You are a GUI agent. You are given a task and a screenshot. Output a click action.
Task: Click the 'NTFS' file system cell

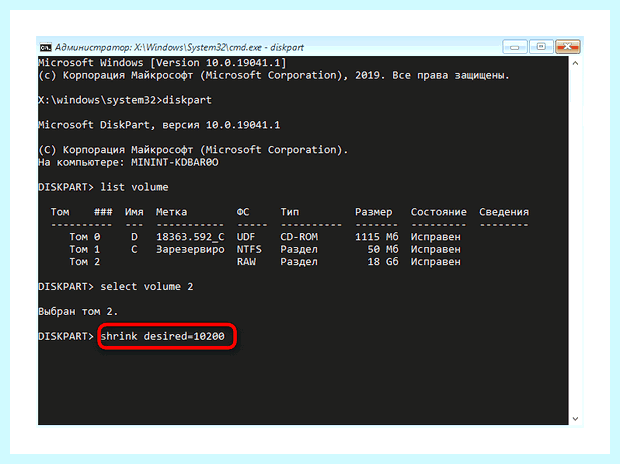(x=249, y=250)
